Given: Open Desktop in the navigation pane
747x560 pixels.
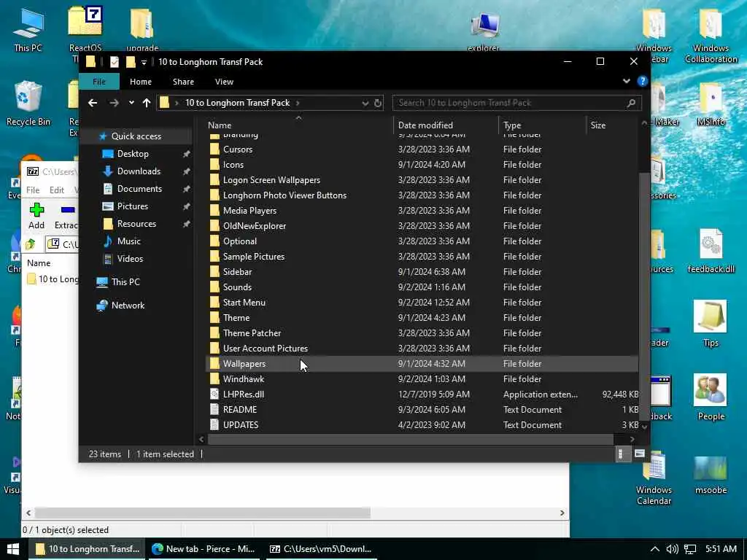Looking at the screenshot, I should pos(133,154).
